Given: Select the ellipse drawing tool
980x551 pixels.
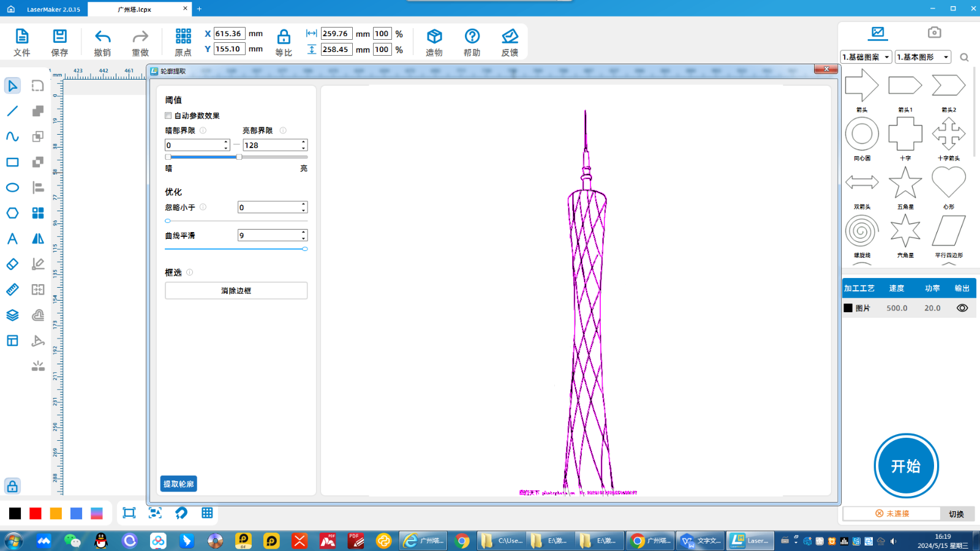Looking at the screenshot, I should pyautogui.click(x=12, y=187).
